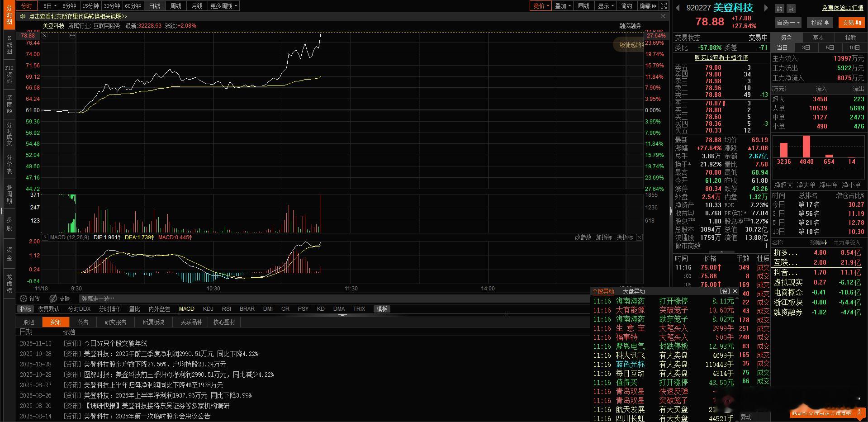Open the 模板 template button
Screen dimensions: 868x422
pos(382,309)
